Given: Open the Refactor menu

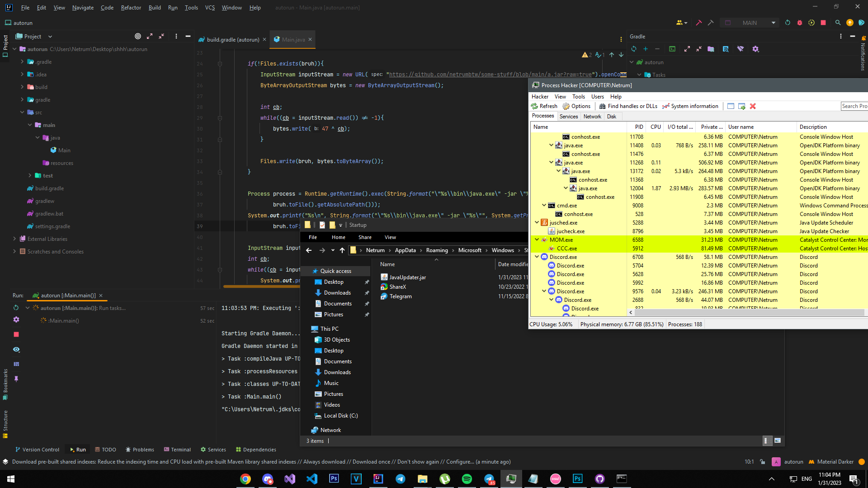Looking at the screenshot, I should (x=131, y=7).
